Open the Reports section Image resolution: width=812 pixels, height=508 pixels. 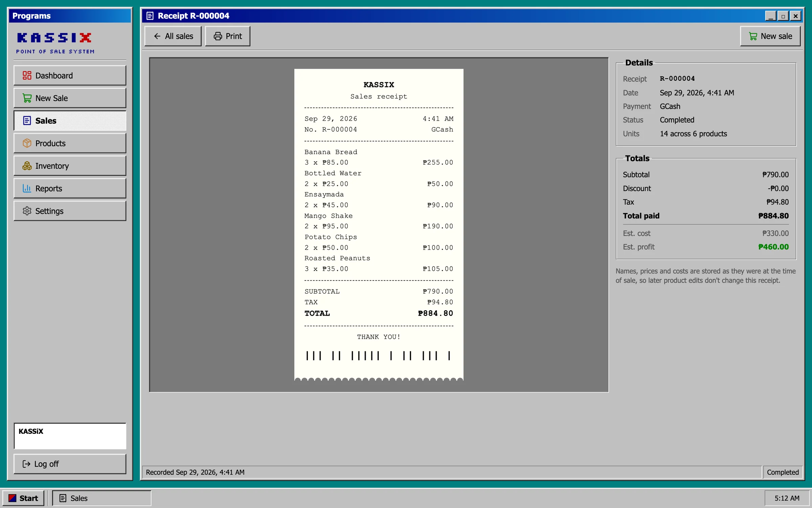[x=70, y=188]
